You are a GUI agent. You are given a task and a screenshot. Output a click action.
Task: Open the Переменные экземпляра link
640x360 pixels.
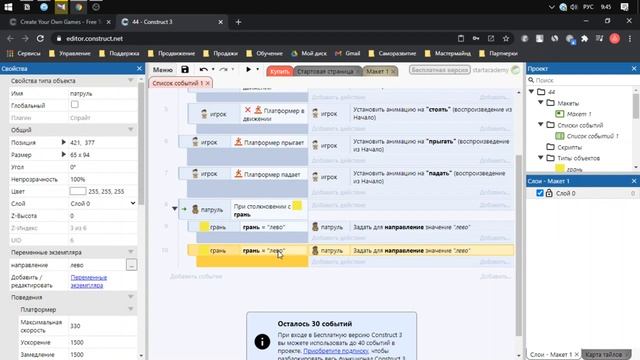coord(89,281)
